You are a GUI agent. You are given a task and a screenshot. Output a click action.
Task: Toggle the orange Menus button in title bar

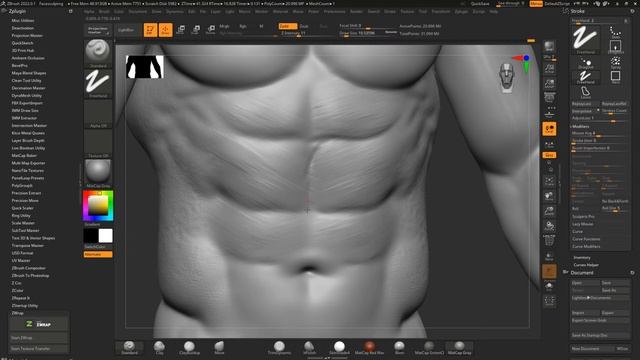(536, 4)
